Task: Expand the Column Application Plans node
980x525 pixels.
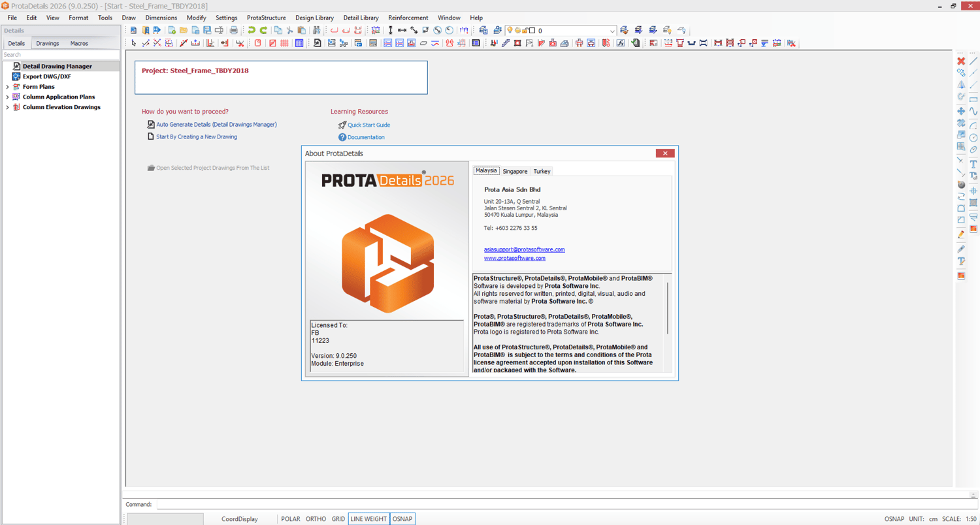Action: [x=8, y=97]
